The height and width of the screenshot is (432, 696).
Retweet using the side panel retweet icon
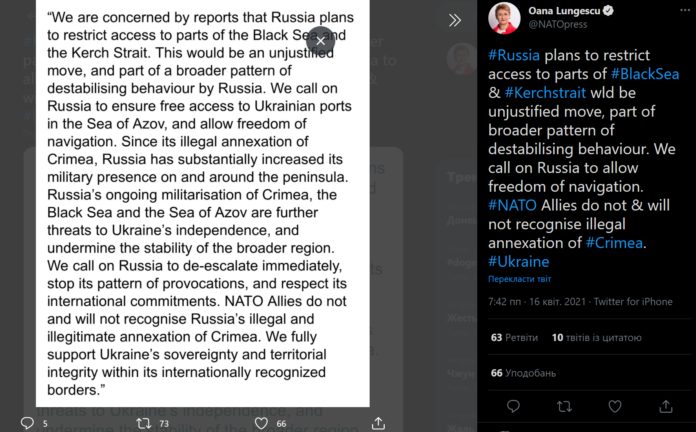pos(563,406)
